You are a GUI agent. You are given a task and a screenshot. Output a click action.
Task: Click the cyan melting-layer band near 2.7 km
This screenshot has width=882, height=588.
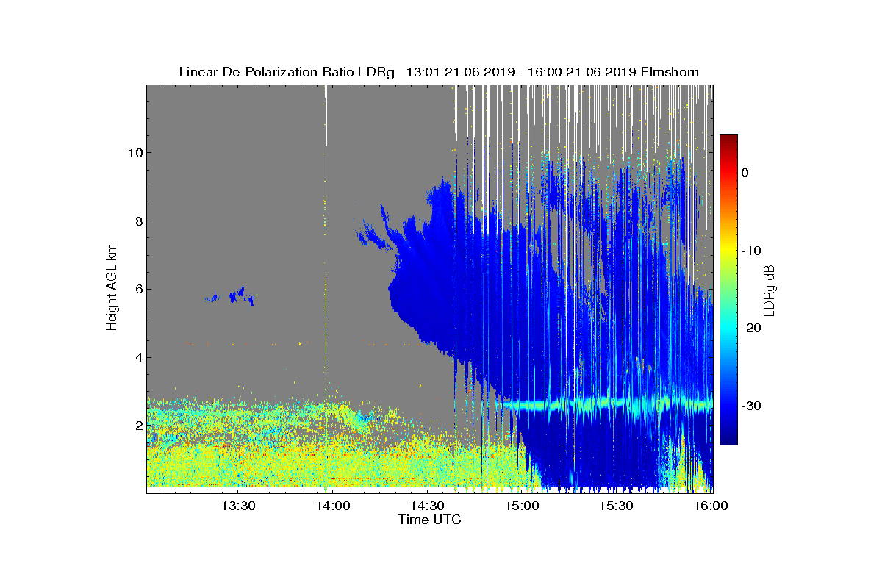(606, 404)
